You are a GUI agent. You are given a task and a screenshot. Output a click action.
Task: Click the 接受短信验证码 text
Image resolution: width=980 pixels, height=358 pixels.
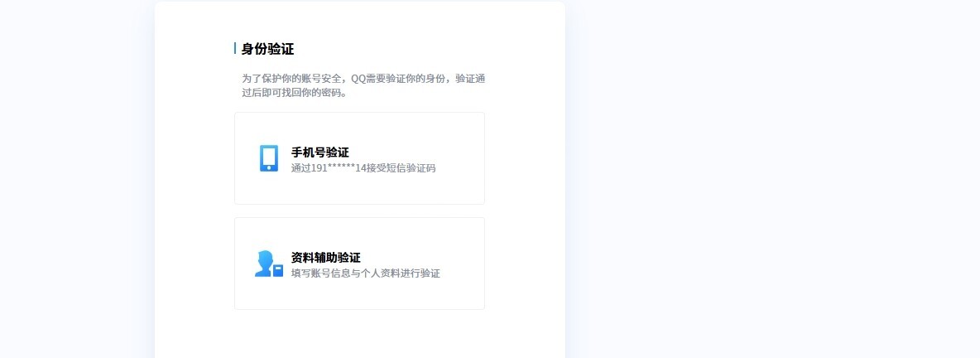pos(400,168)
